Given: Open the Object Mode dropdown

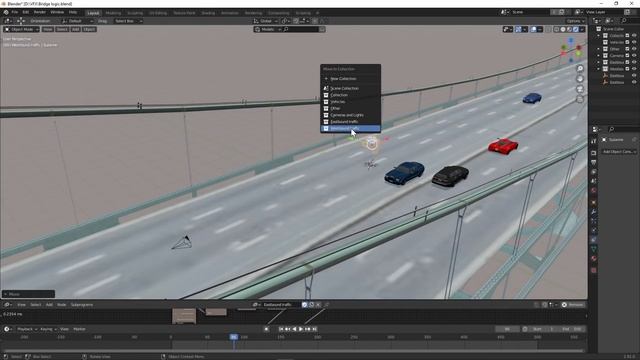Looking at the screenshot, I should pos(22,29).
